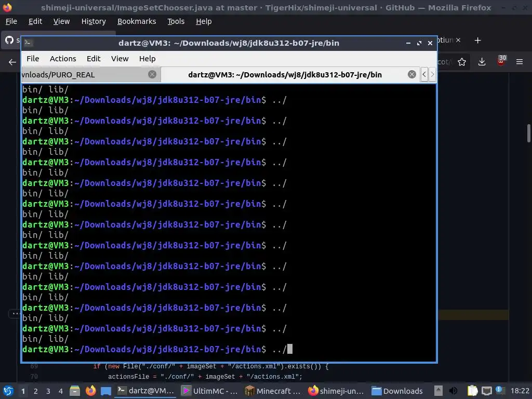
Task: Click the network tray icon
Action: click(486, 391)
